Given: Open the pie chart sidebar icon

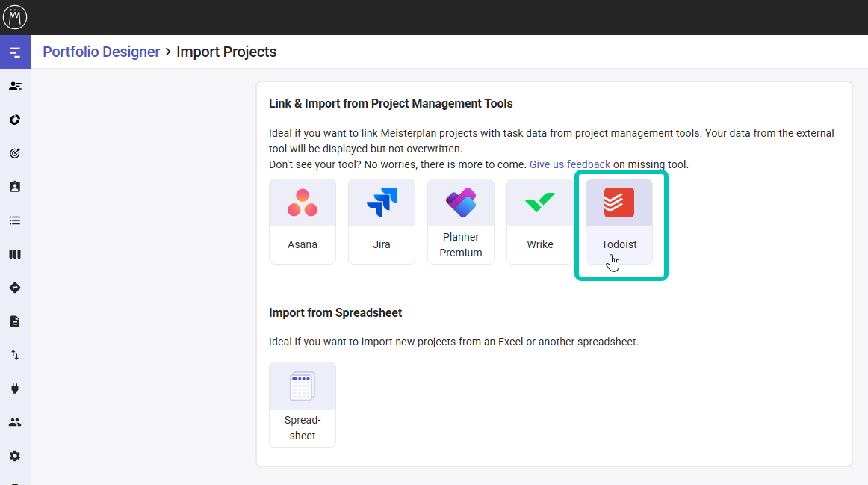Looking at the screenshot, I should [15, 120].
